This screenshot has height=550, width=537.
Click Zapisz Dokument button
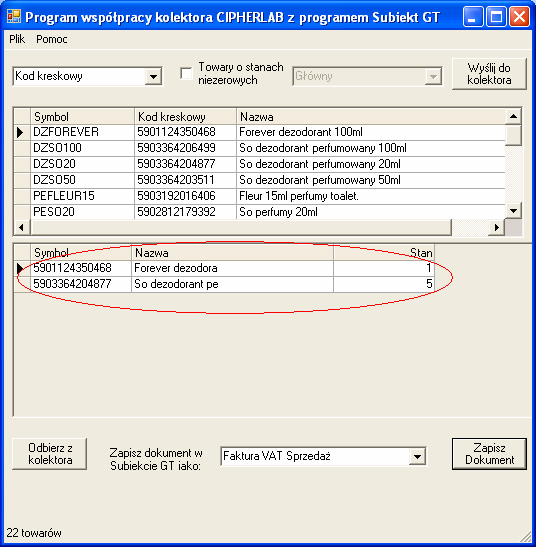click(x=489, y=454)
